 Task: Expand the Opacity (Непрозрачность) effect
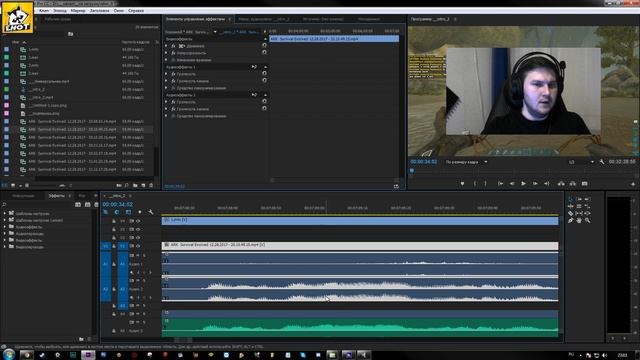point(166,53)
